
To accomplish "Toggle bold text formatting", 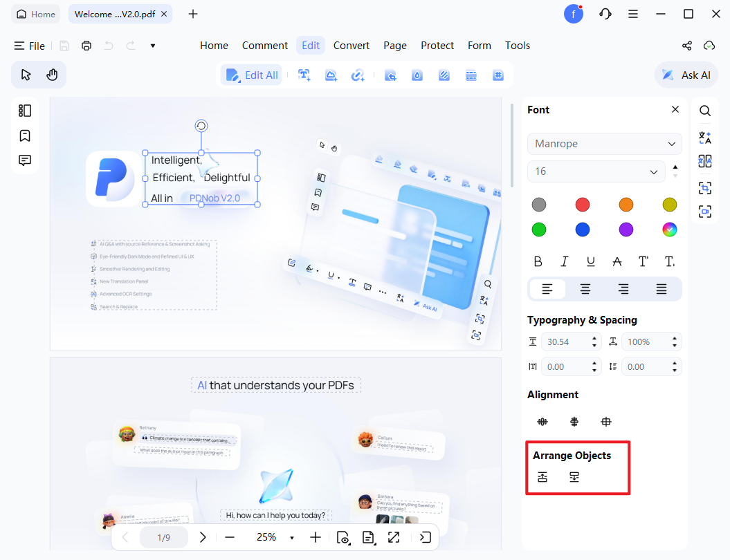I will (x=538, y=262).
